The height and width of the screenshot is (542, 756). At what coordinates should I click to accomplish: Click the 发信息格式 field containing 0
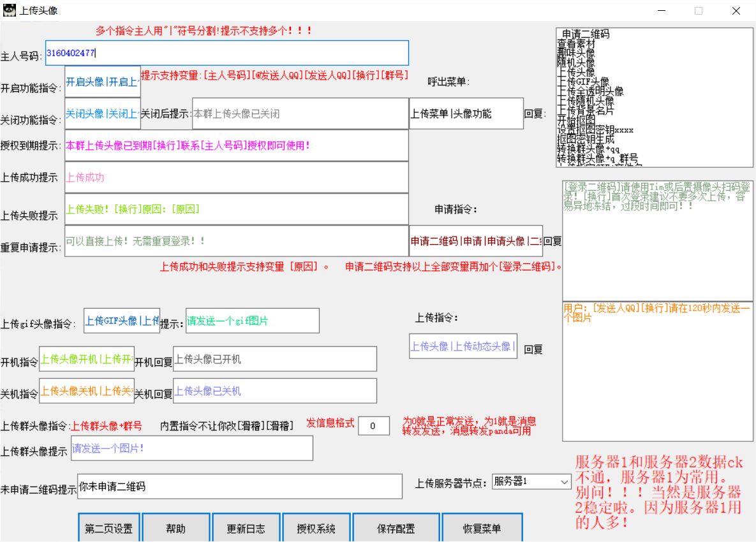point(374,426)
